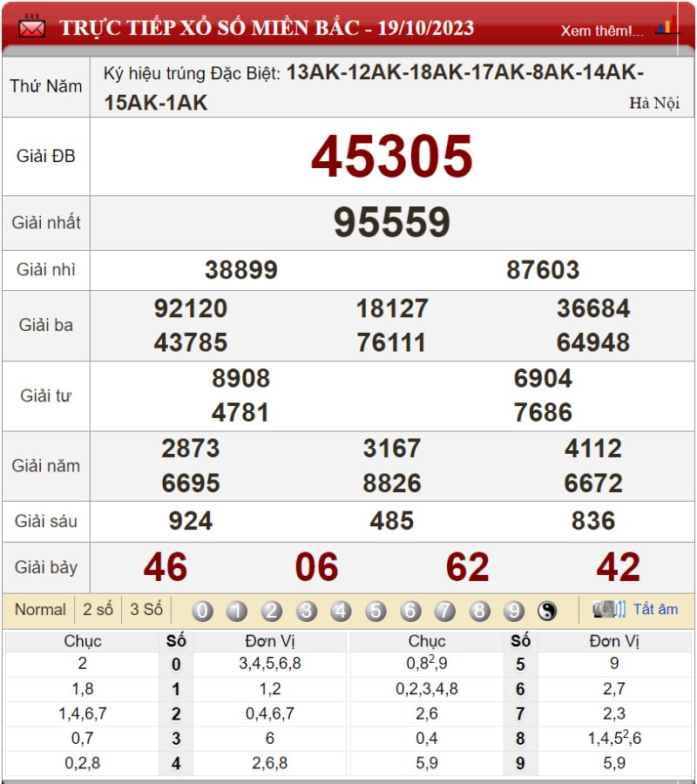Click seventh prize number 62

(x=468, y=567)
